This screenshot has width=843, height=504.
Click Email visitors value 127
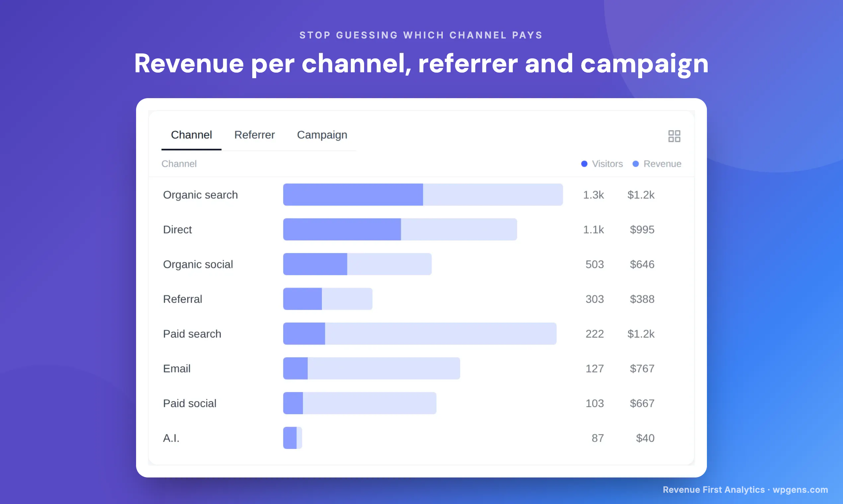pyautogui.click(x=594, y=368)
